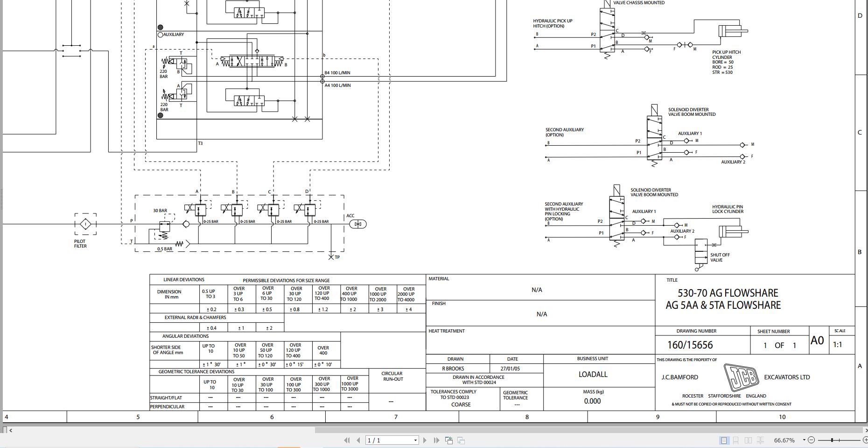Click the B4 100 L/MIN label
The height and width of the screenshot is (448, 868).
337,73
